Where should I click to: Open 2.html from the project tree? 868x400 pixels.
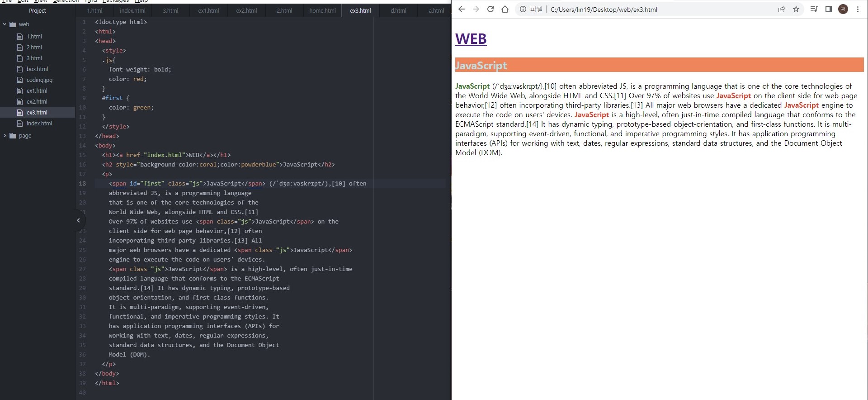[34, 47]
